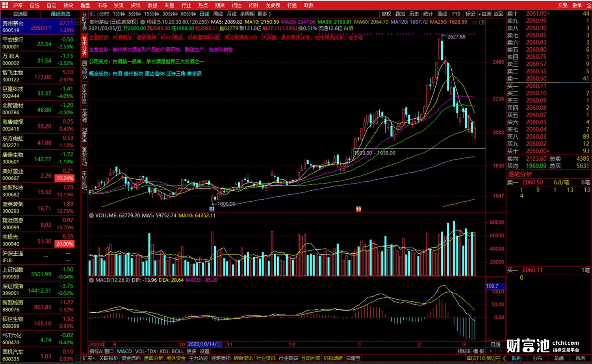Select the 自选股 tab

point(20,14)
